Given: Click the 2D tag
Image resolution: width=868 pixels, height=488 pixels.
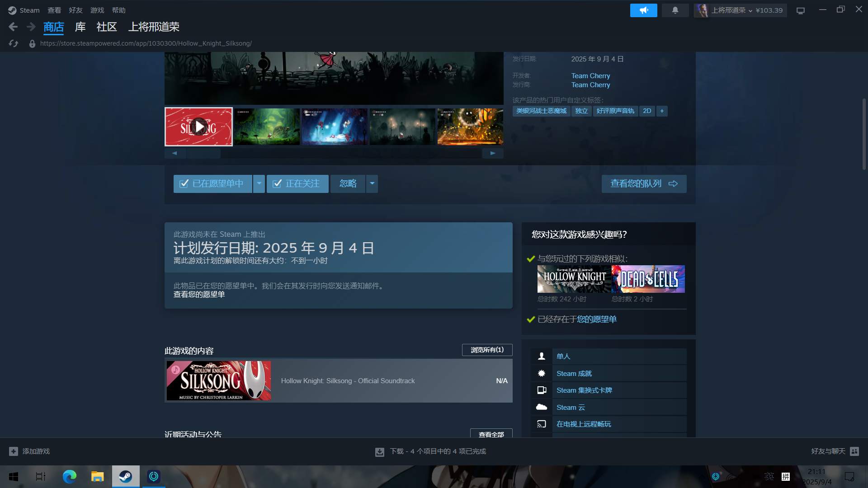Looking at the screenshot, I should pos(647,111).
